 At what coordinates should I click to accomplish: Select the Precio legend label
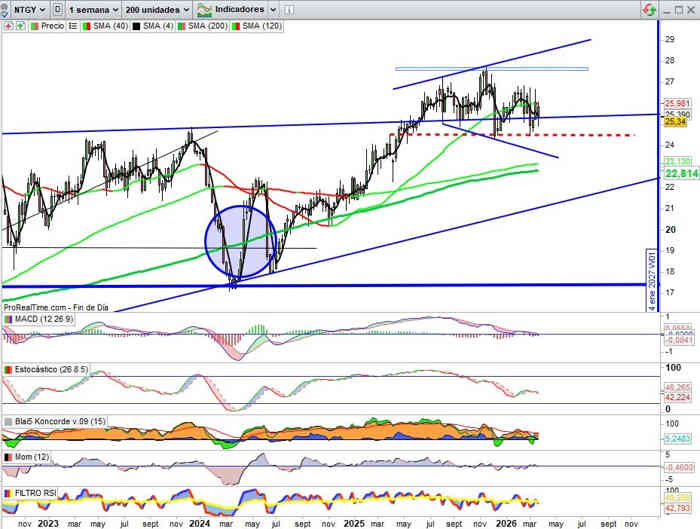(52, 25)
